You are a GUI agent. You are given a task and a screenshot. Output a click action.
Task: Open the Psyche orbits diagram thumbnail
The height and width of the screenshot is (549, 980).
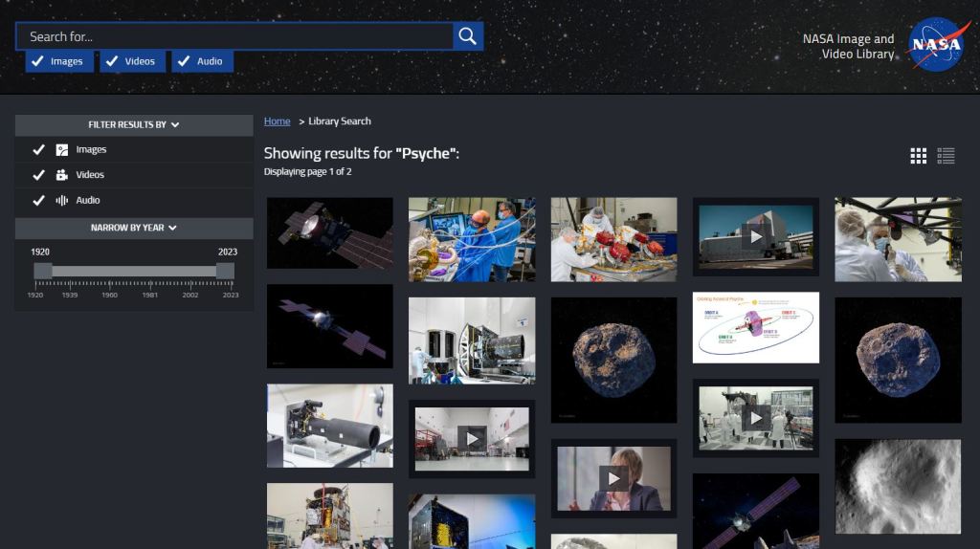(755, 327)
